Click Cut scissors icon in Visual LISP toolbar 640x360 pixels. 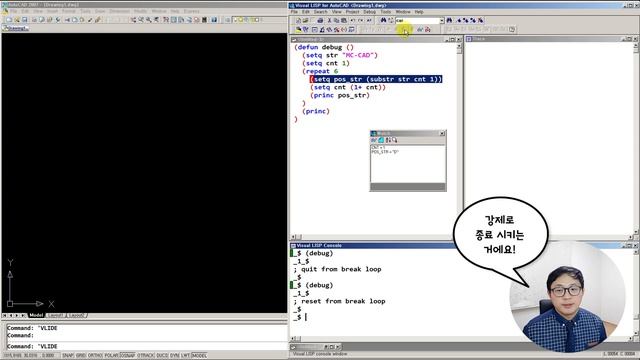329,20
